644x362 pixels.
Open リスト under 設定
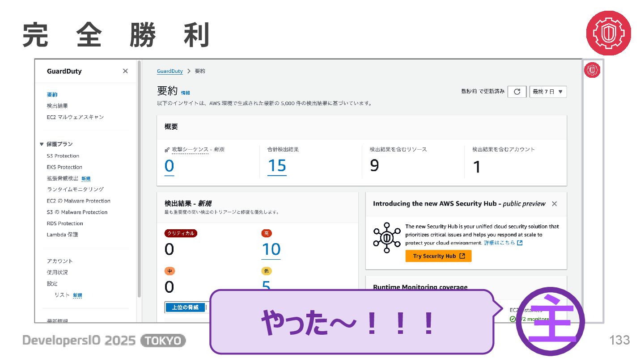pyautogui.click(x=62, y=295)
